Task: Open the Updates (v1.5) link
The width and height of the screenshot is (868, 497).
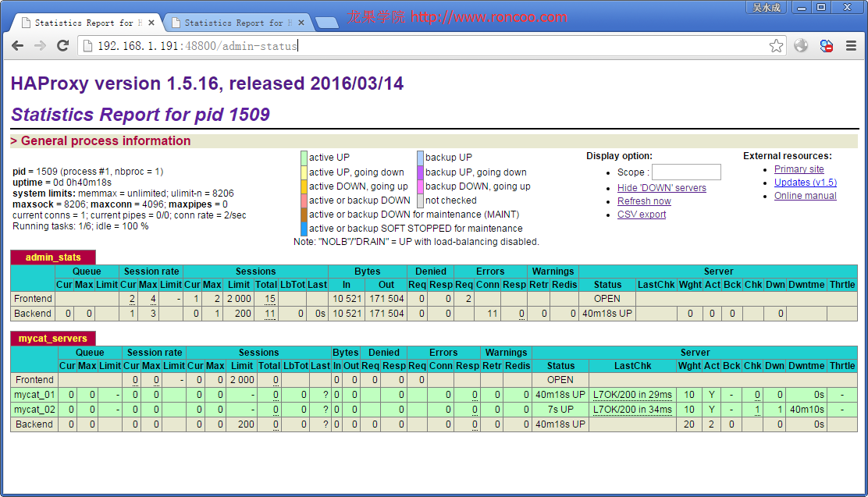Action: (x=806, y=182)
